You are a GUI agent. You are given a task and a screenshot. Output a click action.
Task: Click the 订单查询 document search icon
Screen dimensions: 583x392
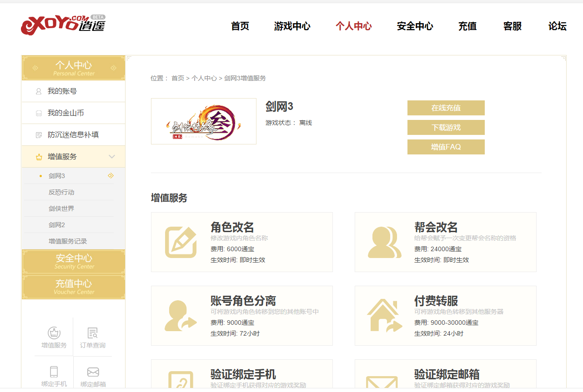pyautogui.click(x=93, y=333)
